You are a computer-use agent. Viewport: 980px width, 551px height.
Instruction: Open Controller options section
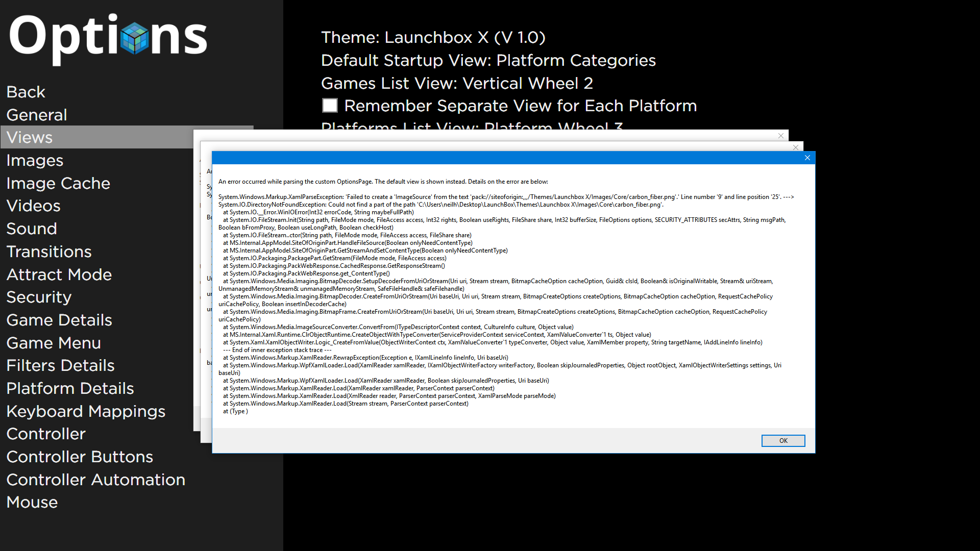click(x=46, y=434)
